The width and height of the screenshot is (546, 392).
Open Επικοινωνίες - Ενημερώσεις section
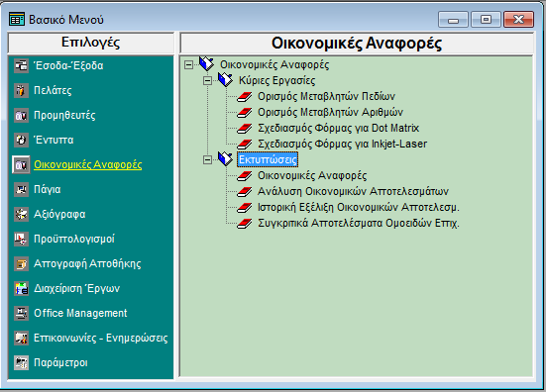101,338
